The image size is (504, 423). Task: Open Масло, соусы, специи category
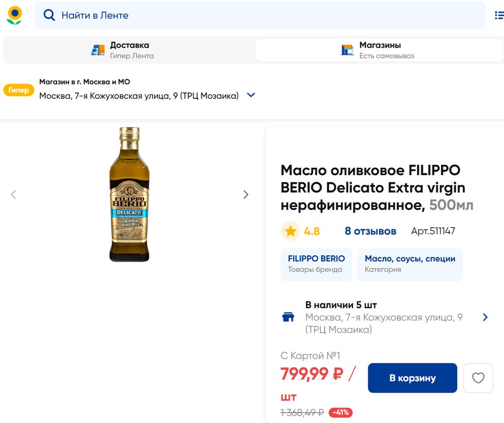click(409, 264)
